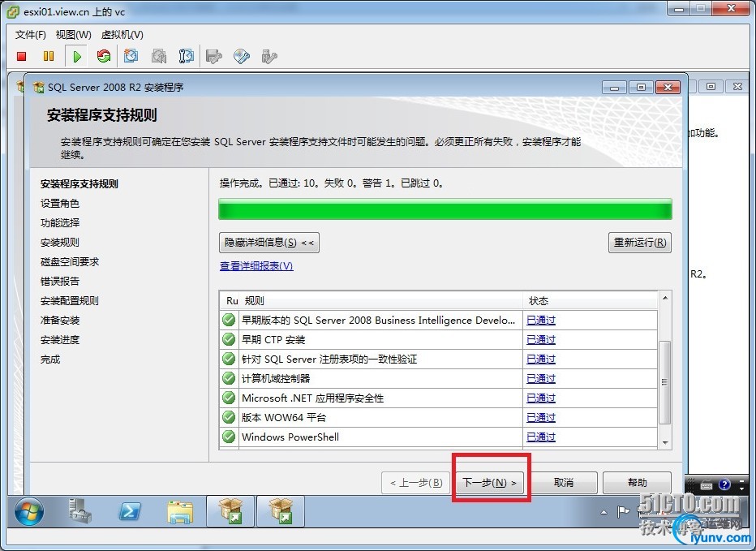
Task: Click the Windows PowerShell rule row text
Action: click(x=290, y=437)
